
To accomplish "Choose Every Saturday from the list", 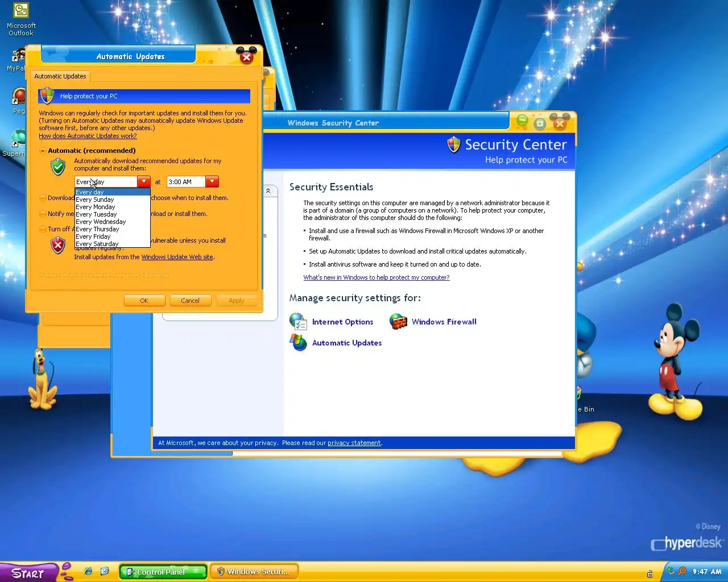I will [x=113, y=244].
